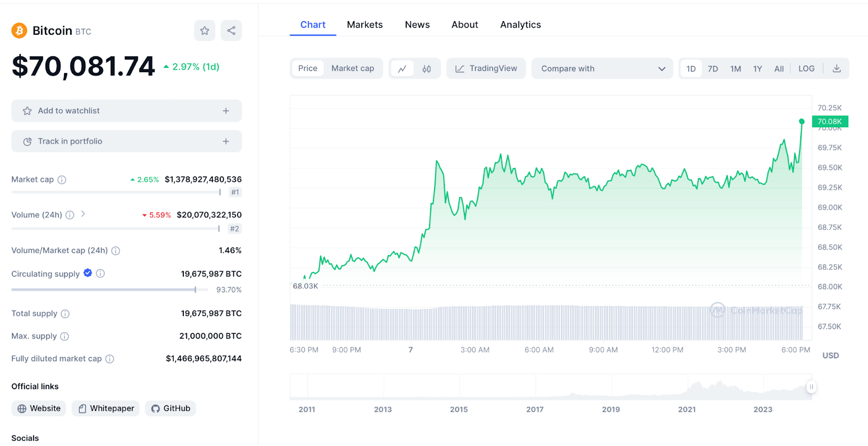This screenshot has height=446, width=868.
Task: Click the orange Bitcoin logo icon
Action: (x=19, y=30)
